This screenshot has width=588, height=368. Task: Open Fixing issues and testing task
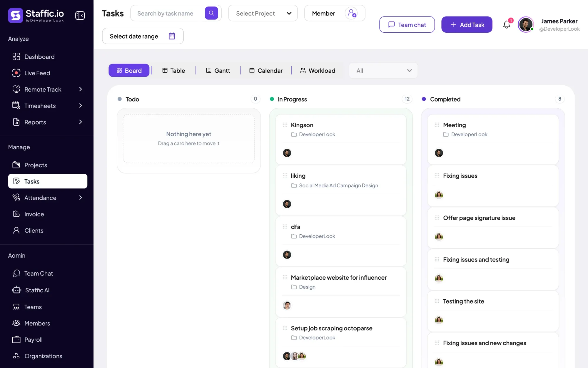[x=476, y=259]
